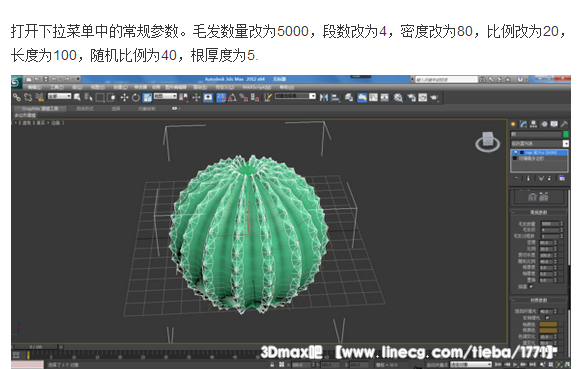Open the Modifier List dropdown

pos(540,144)
